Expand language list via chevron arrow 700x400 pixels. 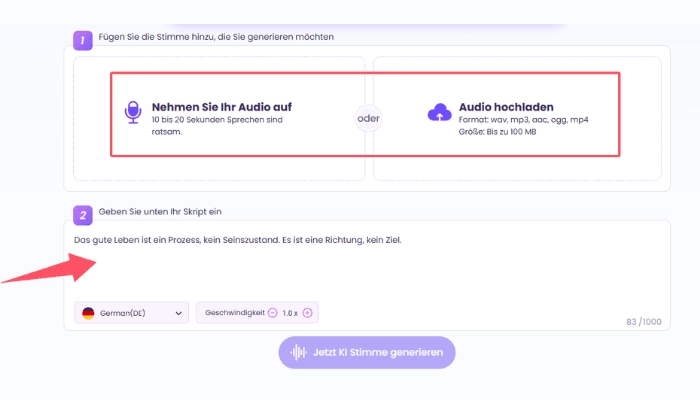[179, 313]
